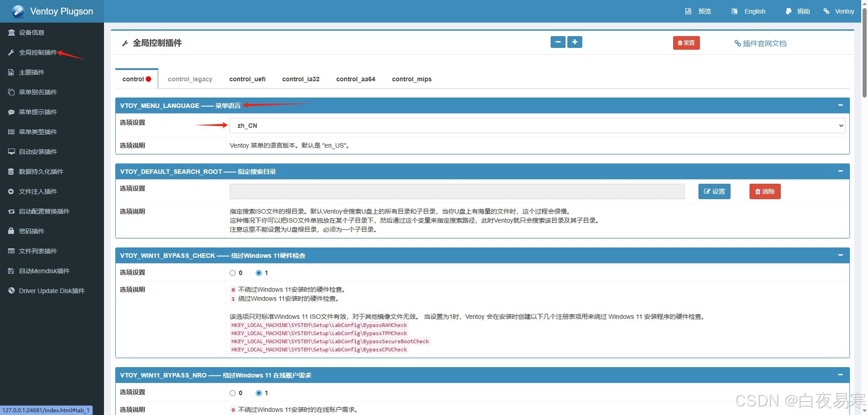Click the red 重置 reset button
868x415 pixels.
pos(686,43)
